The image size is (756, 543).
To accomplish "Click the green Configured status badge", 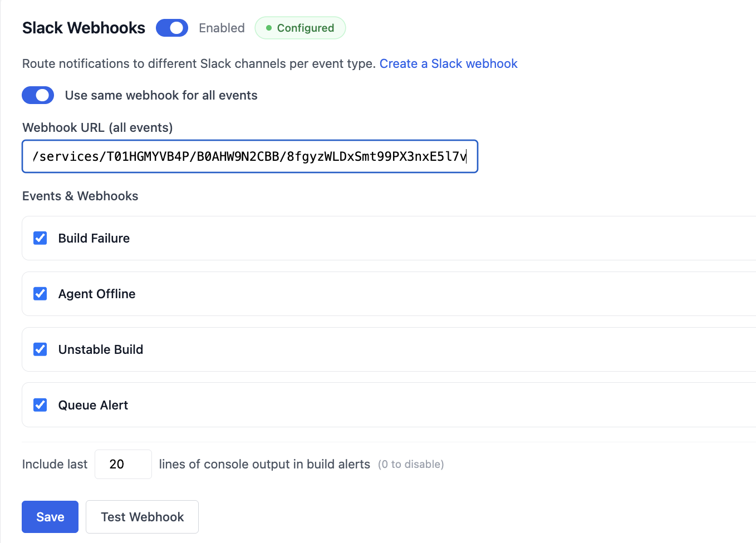I will [300, 28].
